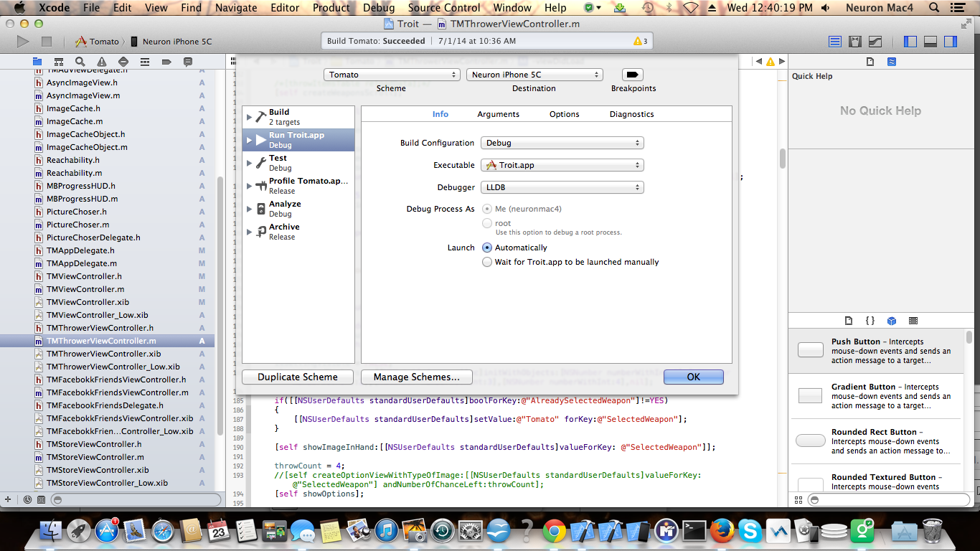The image size is (980, 551).
Task: Expand the Analyze action disclosure triangle
Action: click(x=249, y=209)
